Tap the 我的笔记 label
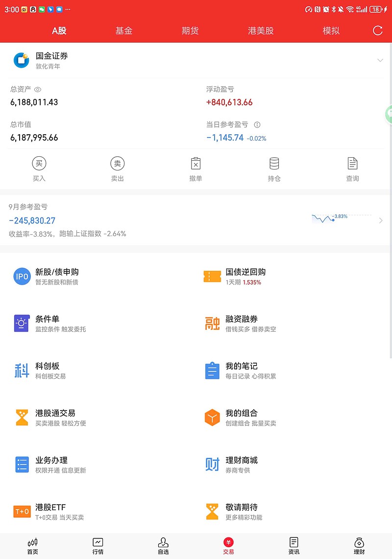392x559 pixels. click(242, 366)
